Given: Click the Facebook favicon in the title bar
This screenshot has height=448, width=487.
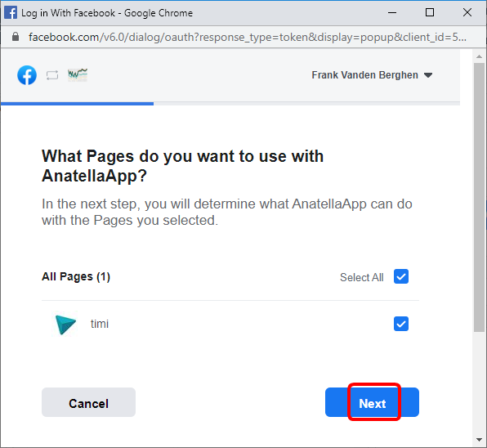Looking at the screenshot, I should 11,13.
